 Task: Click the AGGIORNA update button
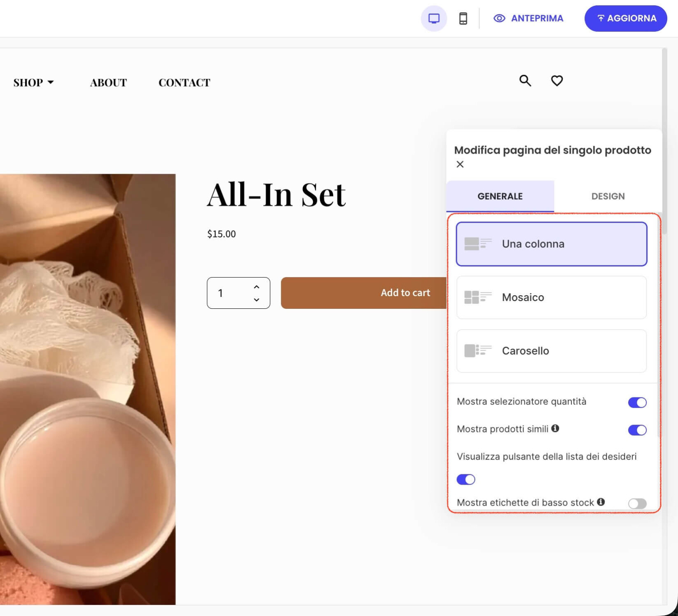[x=626, y=19]
